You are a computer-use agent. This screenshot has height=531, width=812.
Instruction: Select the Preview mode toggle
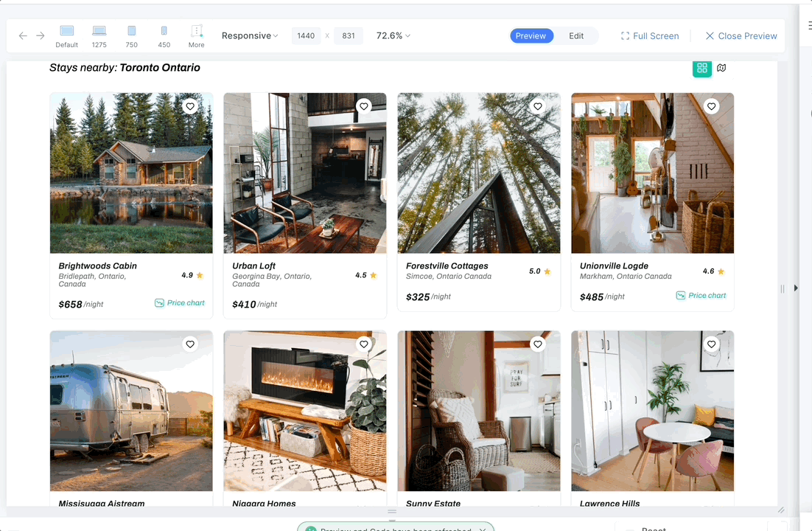[531, 36]
